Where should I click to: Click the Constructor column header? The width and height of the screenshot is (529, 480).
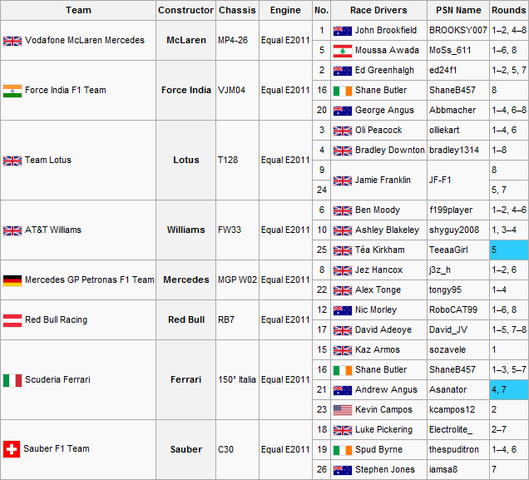click(186, 10)
